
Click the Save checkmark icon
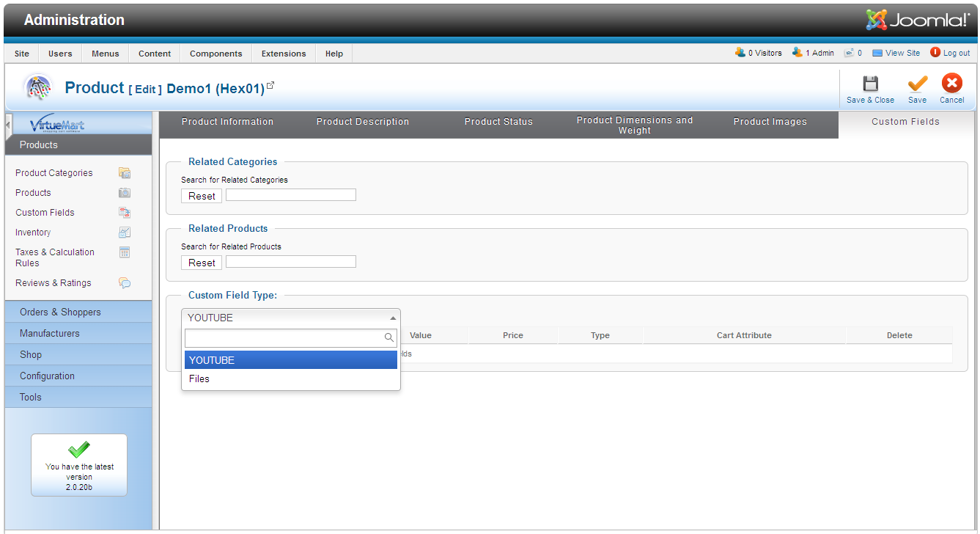917,84
